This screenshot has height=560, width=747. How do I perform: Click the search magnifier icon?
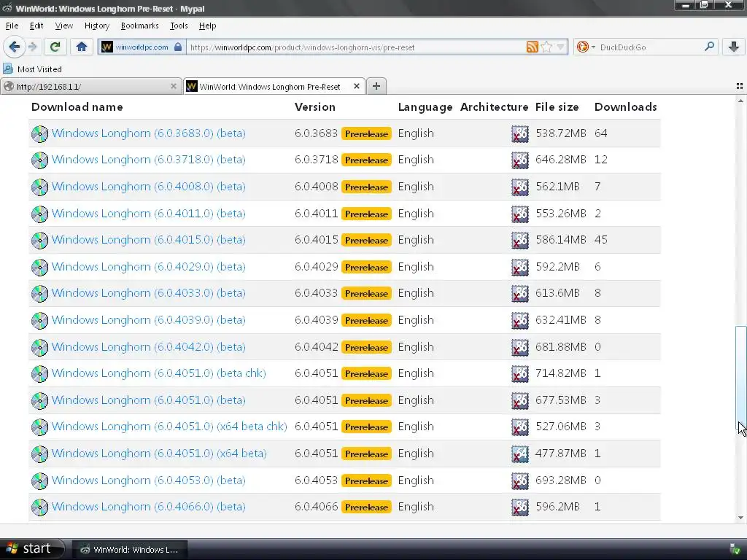[709, 46]
